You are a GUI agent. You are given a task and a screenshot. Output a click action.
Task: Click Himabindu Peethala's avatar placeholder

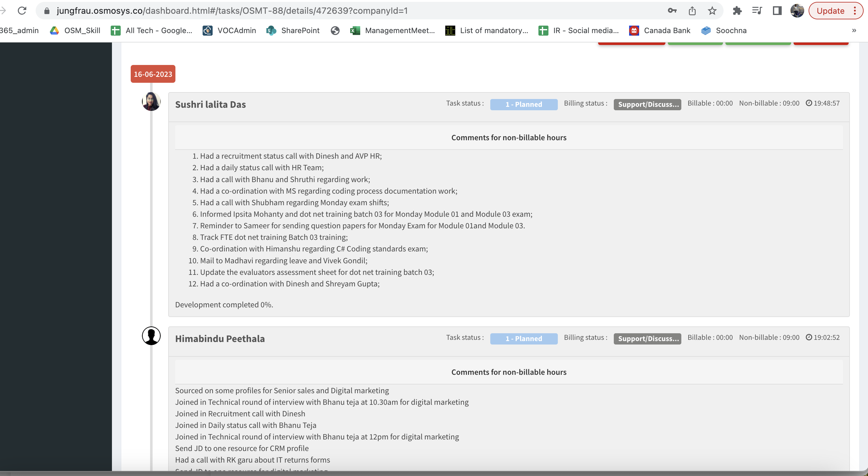(151, 336)
